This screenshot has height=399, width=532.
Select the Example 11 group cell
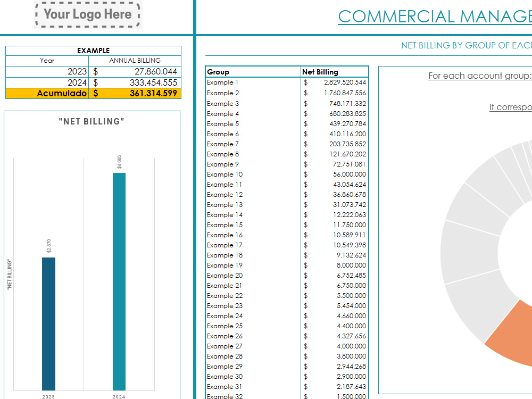click(253, 185)
